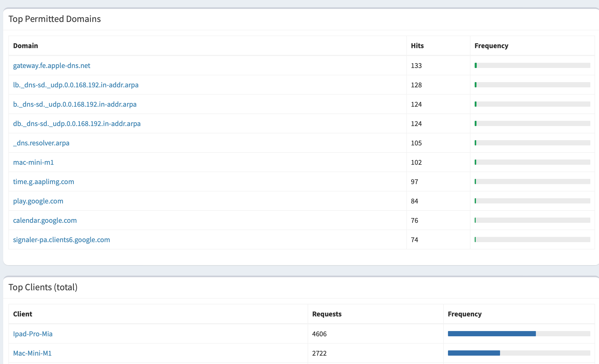Viewport: 599px width, 364px height.
Task: Click Ipad-Pro-Mia blue frequency bar
Action: tap(491, 334)
